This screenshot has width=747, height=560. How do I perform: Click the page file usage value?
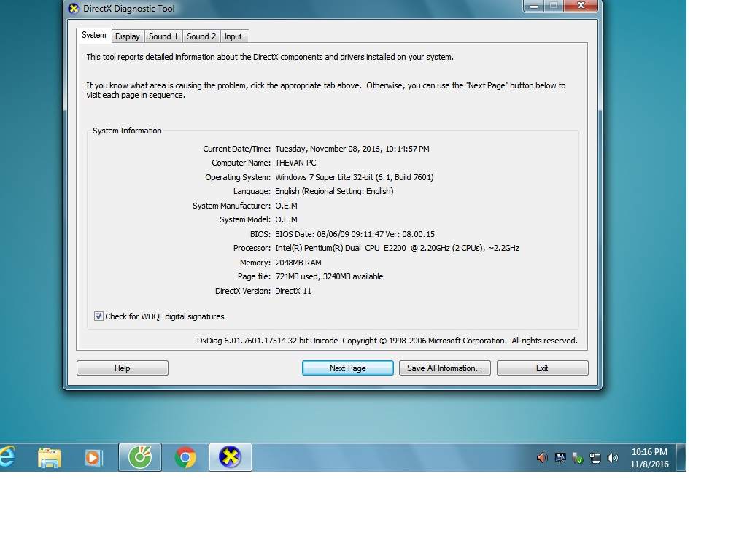tap(329, 276)
